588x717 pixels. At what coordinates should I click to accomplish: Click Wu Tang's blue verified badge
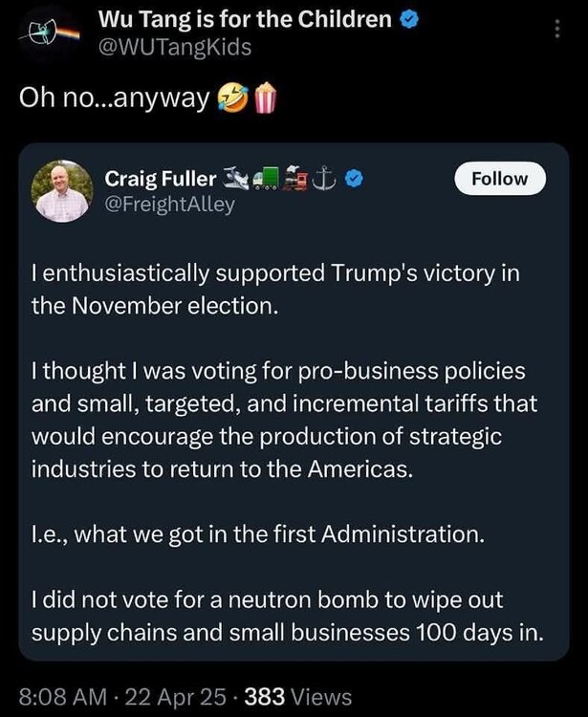pyautogui.click(x=408, y=20)
